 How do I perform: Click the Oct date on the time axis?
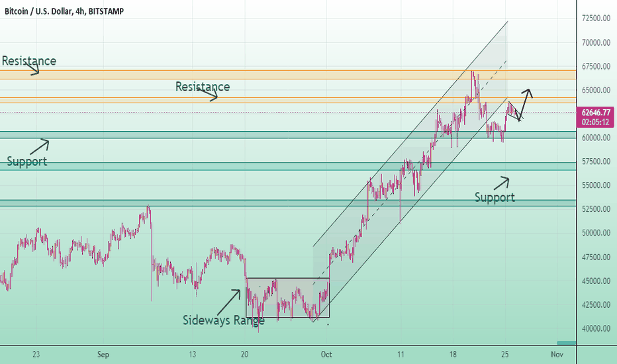tap(326, 355)
